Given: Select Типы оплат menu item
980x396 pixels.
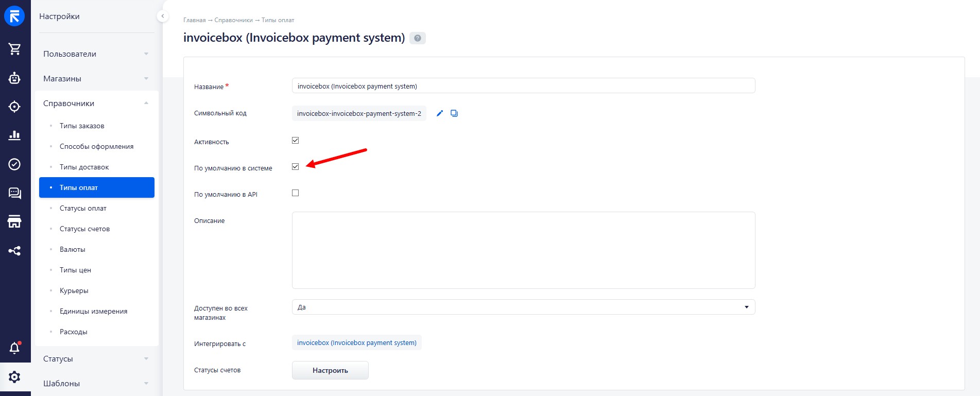Looking at the screenshot, I should pyautogui.click(x=97, y=187).
